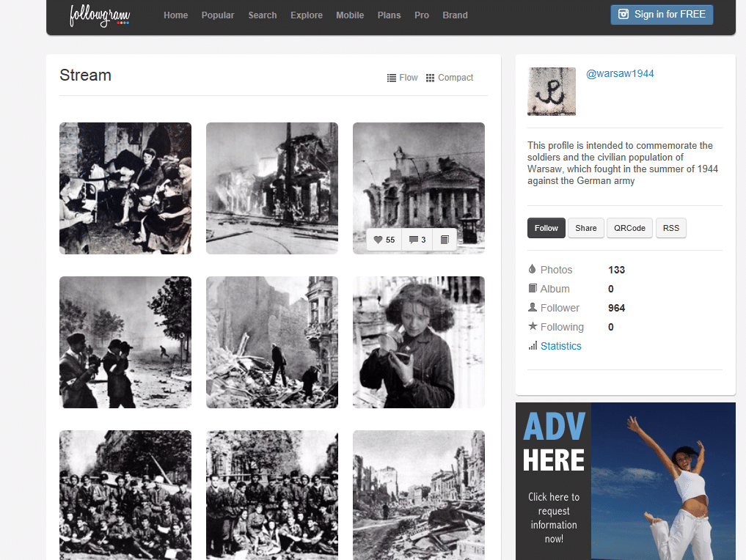Click the Share button

pyautogui.click(x=585, y=228)
